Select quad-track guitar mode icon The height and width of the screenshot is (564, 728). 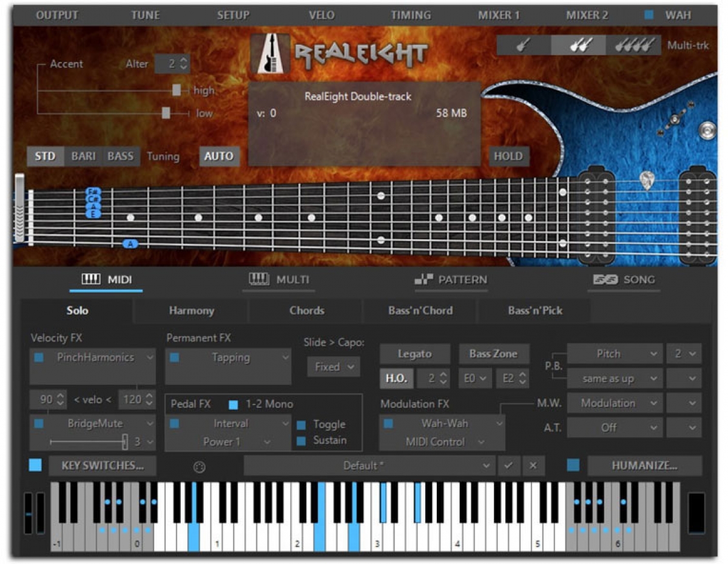click(633, 46)
